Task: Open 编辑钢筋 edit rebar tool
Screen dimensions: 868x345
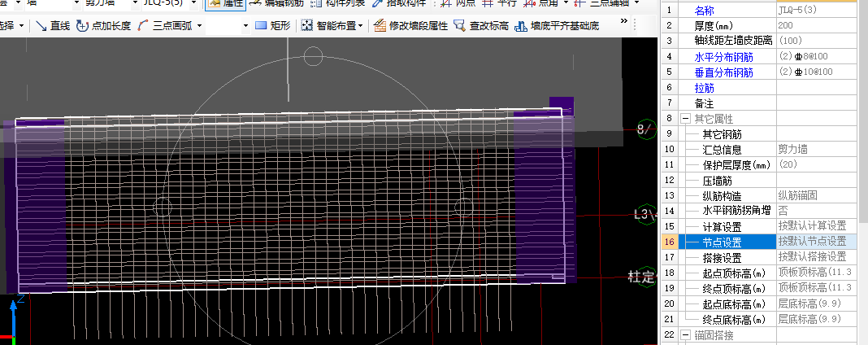Action: (276, 3)
